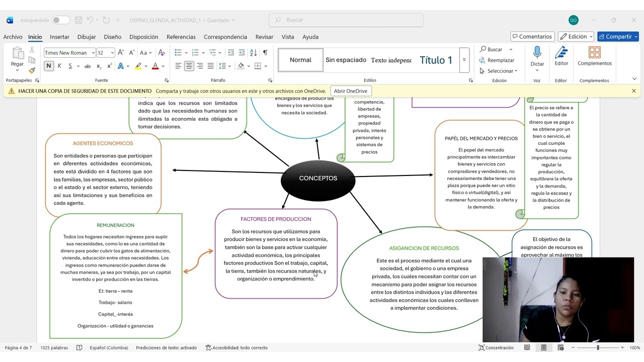Apply superscript formatting
The image size is (644, 362).
click(109, 66)
